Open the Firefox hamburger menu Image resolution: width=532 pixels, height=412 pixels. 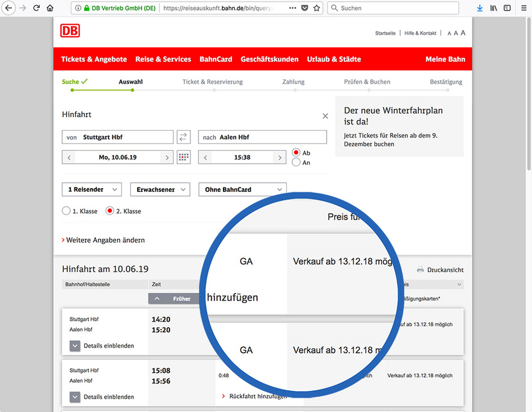[x=524, y=8]
